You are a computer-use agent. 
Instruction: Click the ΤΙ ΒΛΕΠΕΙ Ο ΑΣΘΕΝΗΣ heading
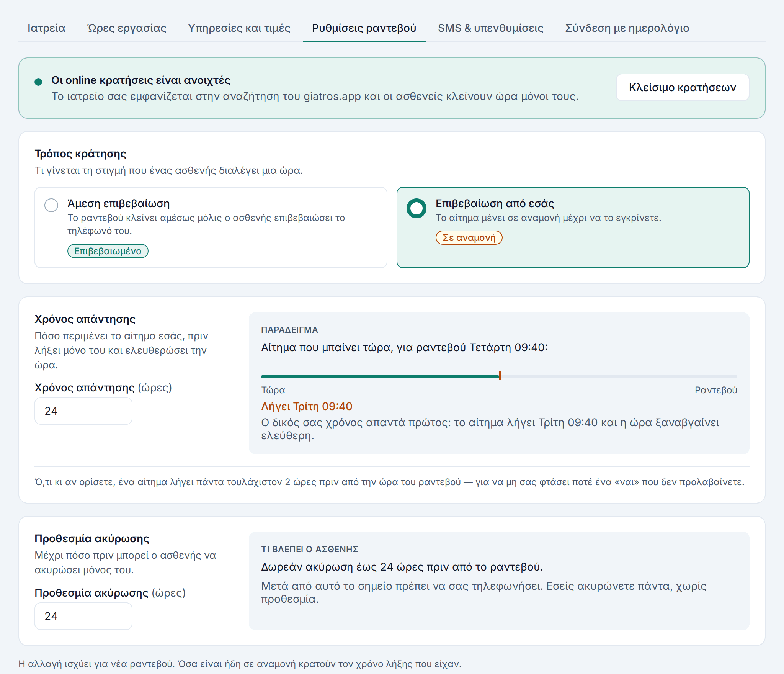pos(310,549)
